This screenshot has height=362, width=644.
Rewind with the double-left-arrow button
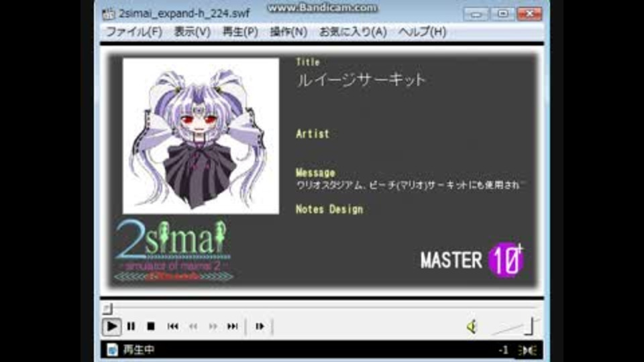tap(193, 326)
